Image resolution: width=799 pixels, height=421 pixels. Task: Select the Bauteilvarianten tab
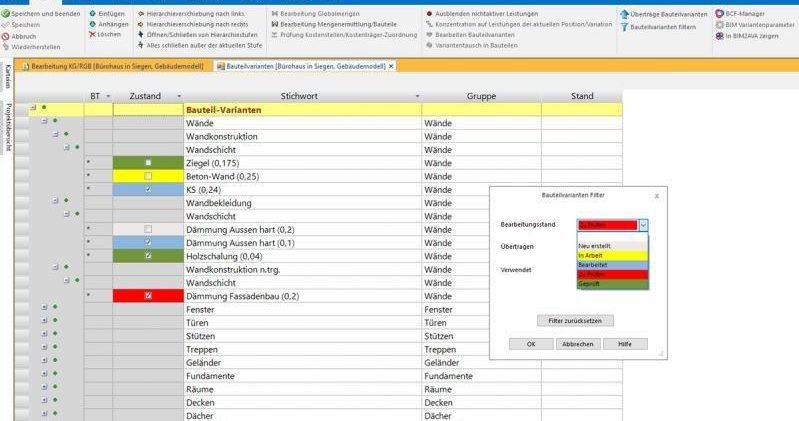point(304,66)
